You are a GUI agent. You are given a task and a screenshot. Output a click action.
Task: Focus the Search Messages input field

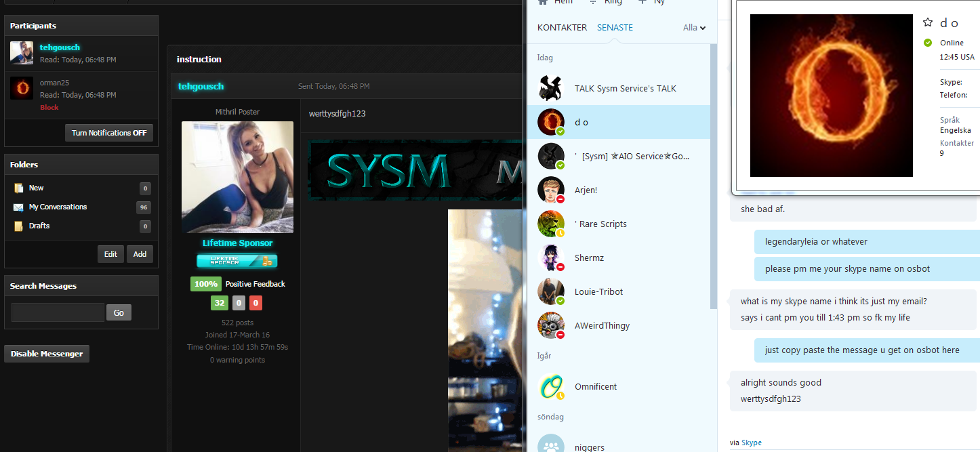click(x=58, y=312)
